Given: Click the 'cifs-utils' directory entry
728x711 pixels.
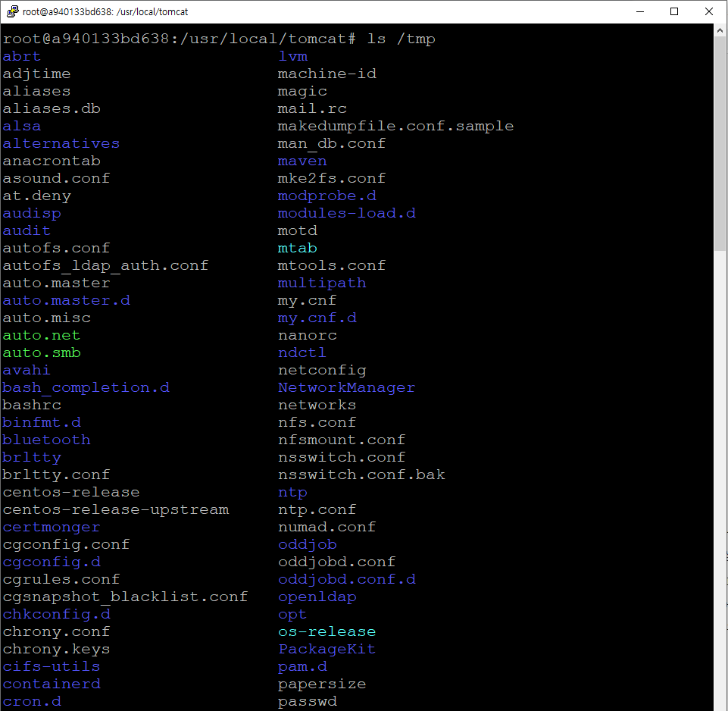Looking at the screenshot, I should 52,667.
